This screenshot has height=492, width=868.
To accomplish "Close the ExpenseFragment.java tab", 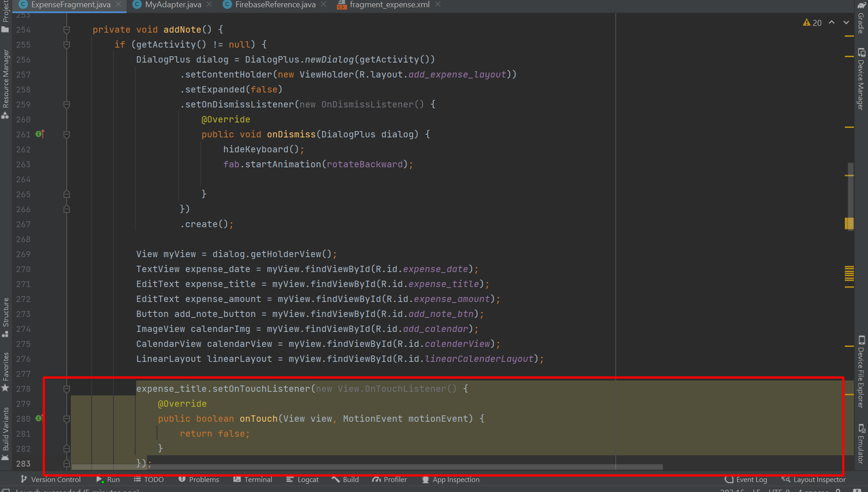I will click(118, 5).
